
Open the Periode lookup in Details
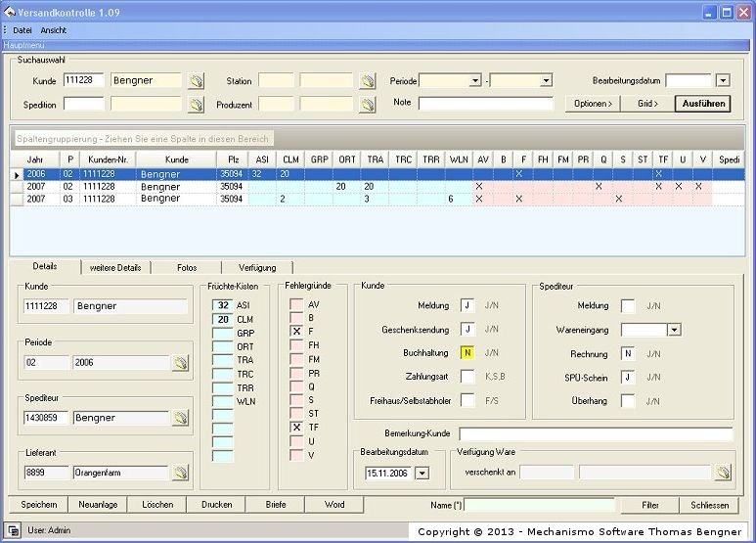click(181, 363)
